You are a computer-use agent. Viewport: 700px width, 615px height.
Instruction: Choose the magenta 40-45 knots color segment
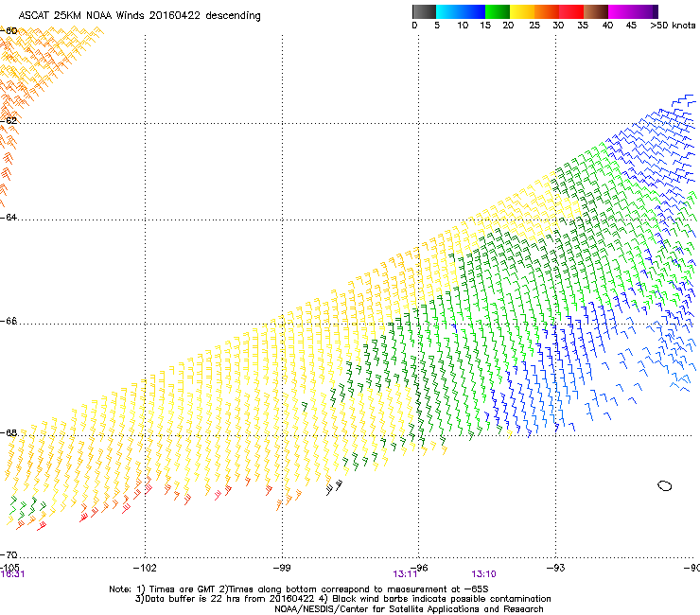621,11
